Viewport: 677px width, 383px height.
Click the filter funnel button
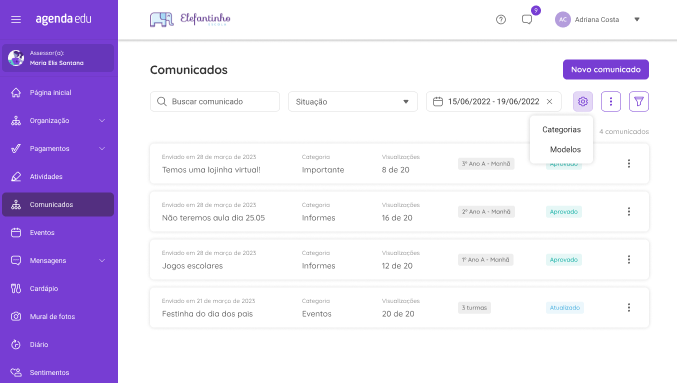[x=639, y=101]
